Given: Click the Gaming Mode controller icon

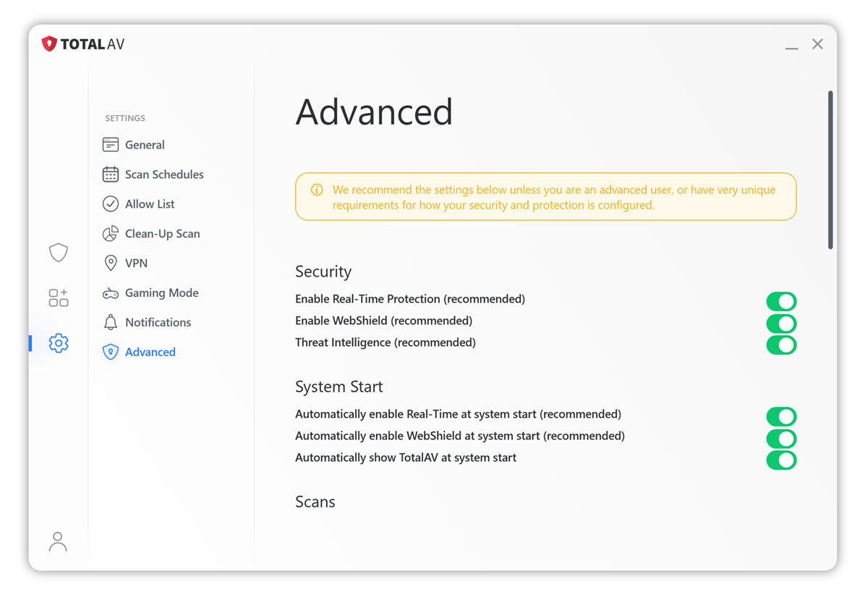Looking at the screenshot, I should 111,293.
